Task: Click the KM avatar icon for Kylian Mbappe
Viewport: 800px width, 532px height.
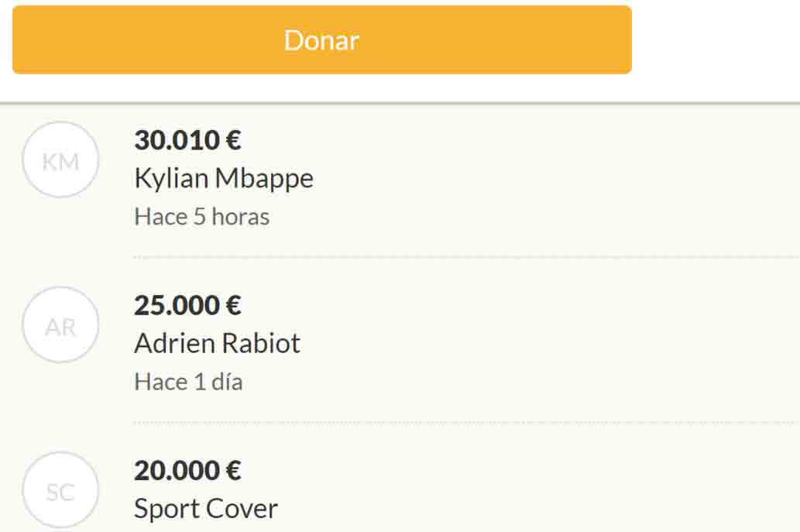Action: click(x=60, y=159)
